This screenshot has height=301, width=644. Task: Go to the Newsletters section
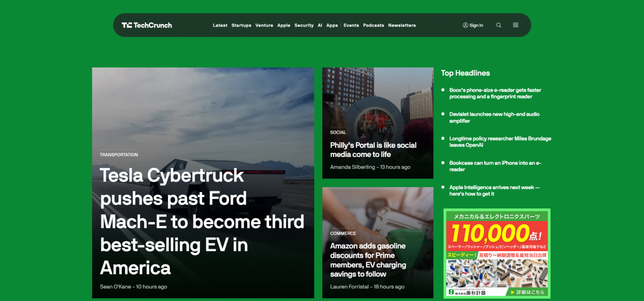pos(402,25)
